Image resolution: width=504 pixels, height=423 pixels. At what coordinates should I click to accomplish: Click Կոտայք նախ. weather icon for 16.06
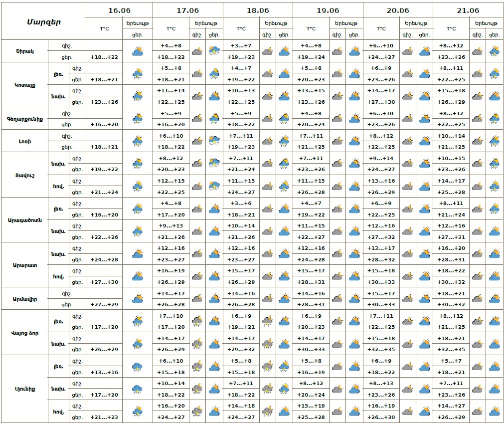(x=138, y=96)
